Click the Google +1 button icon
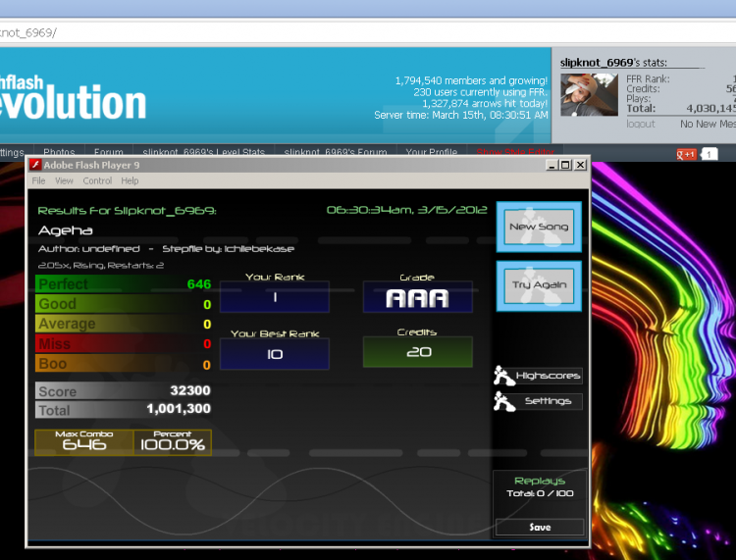 686,154
